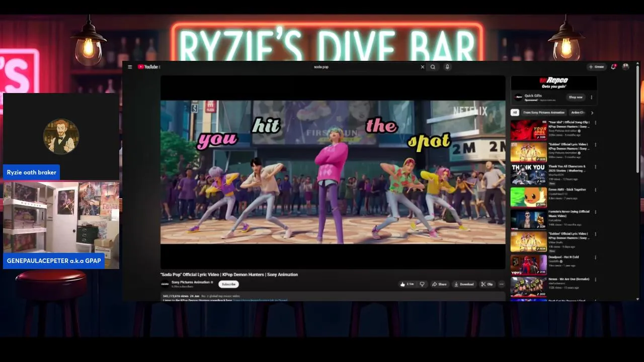The height and width of the screenshot is (362, 644).
Task: Activate voice search microphone icon
Action: coord(447,67)
